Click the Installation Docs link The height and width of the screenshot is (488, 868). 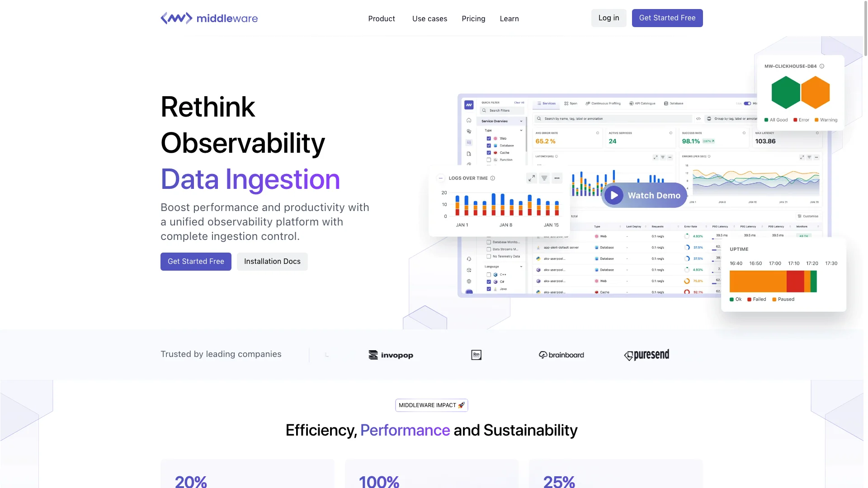tap(273, 261)
